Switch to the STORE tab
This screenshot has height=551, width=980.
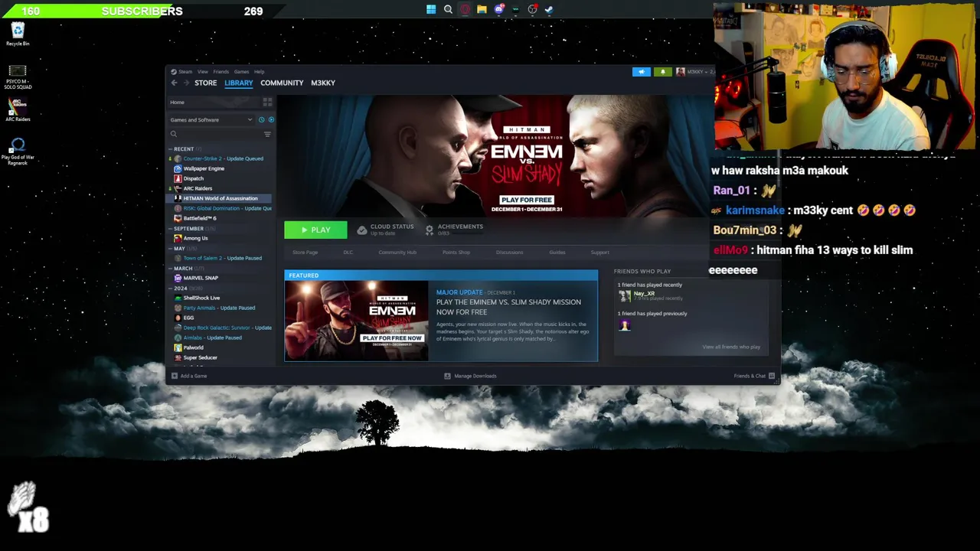coord(205,83)
